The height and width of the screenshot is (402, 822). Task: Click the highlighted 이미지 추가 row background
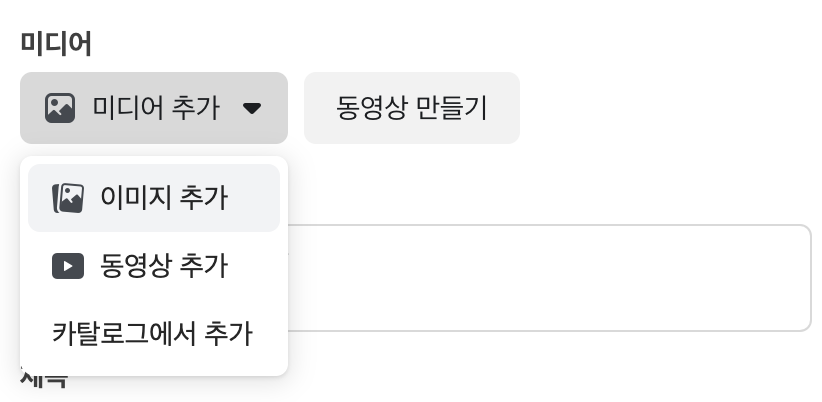click(154, 198)
